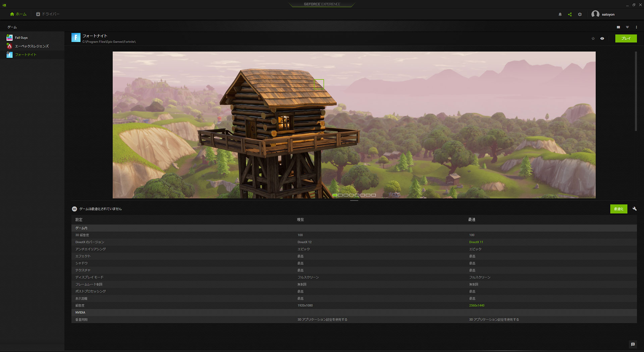Open custom settings wrench icon

tap(634, 209)
